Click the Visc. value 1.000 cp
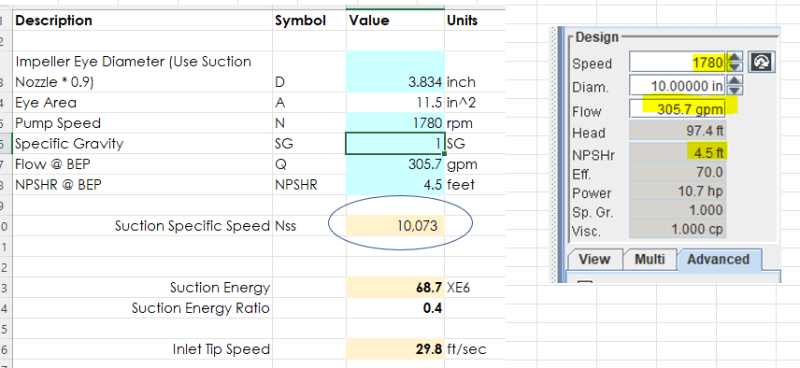 [678, 229]
